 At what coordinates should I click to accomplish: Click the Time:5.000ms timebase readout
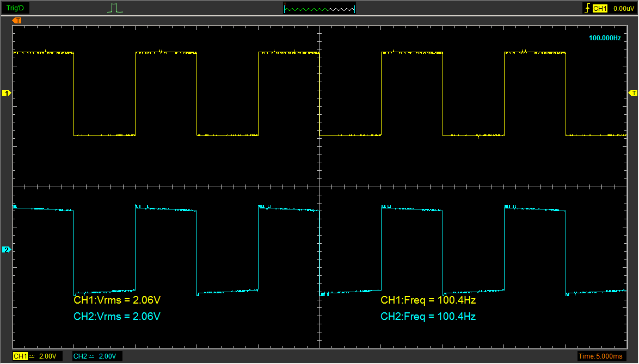pyautogui.click(x=600, y=356)
